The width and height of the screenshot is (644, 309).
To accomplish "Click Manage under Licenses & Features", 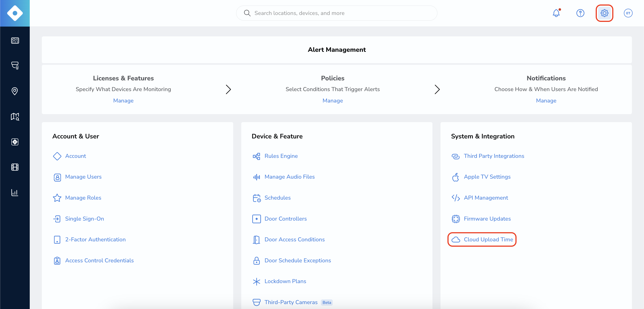I will [123, 101].
